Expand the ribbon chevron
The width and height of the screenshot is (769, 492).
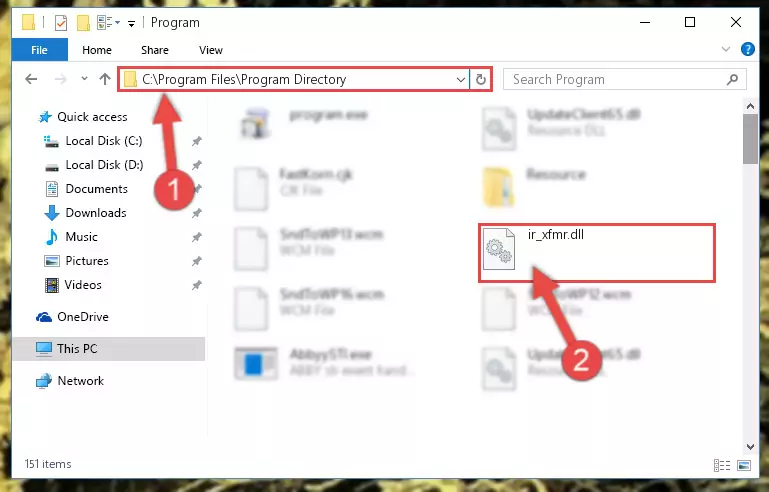[726, 49]
